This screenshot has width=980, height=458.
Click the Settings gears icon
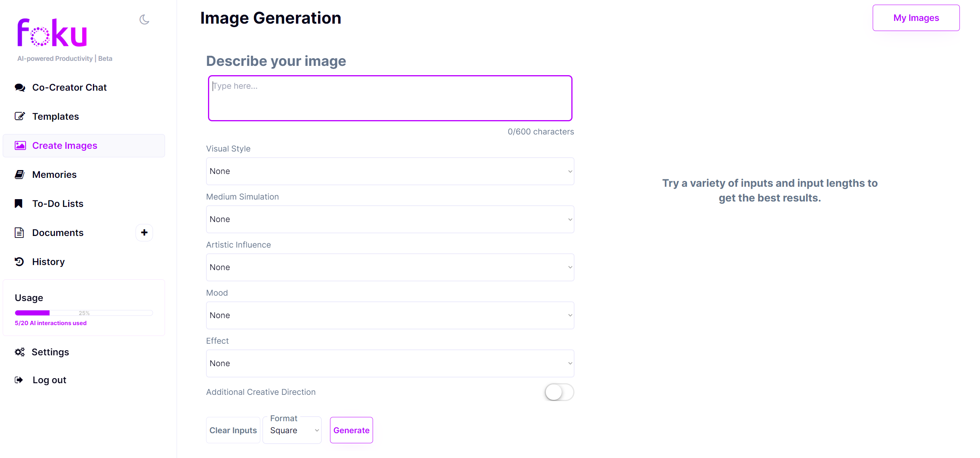(x=19, y=352)
